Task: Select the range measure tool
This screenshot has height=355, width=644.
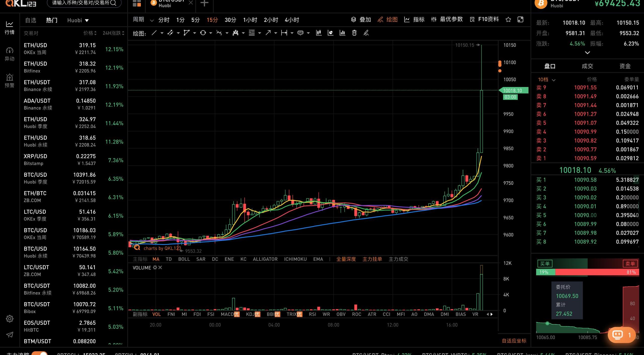Action: (x=284, y=33)
